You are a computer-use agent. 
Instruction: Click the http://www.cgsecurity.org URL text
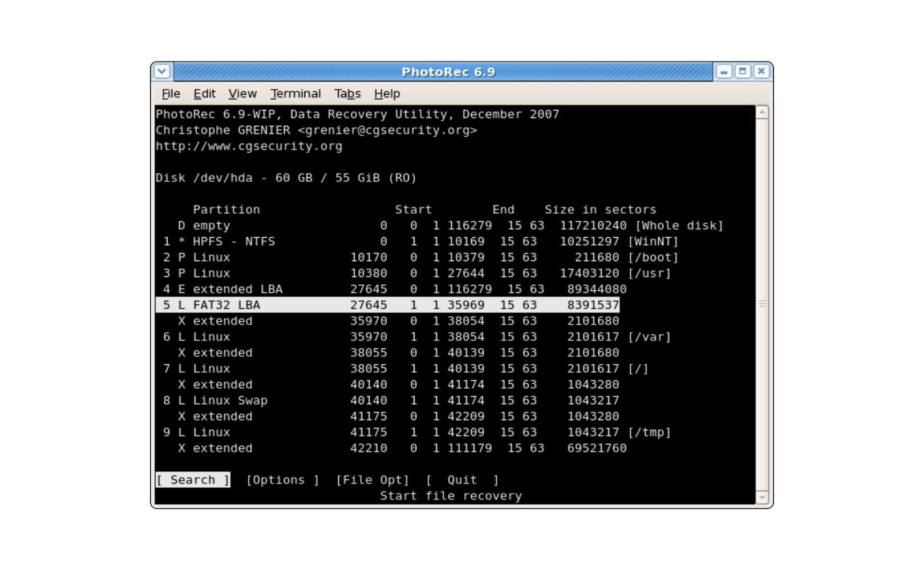(x=249, y=146)
